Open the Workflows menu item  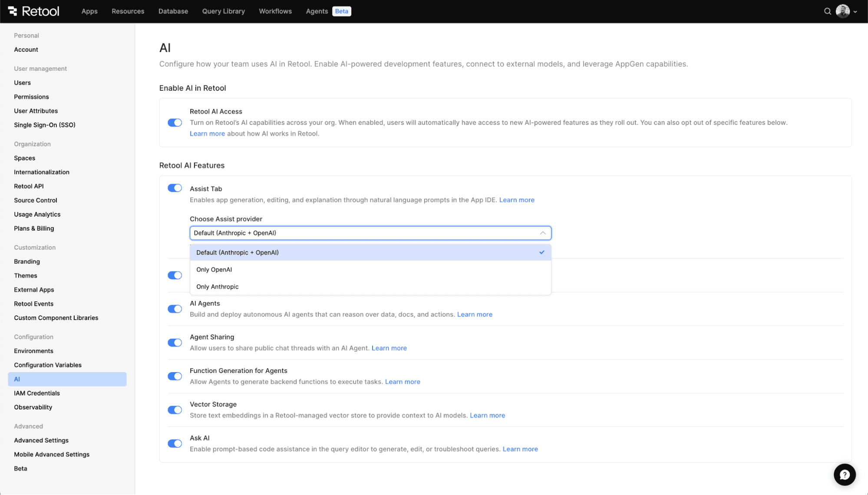275,11
